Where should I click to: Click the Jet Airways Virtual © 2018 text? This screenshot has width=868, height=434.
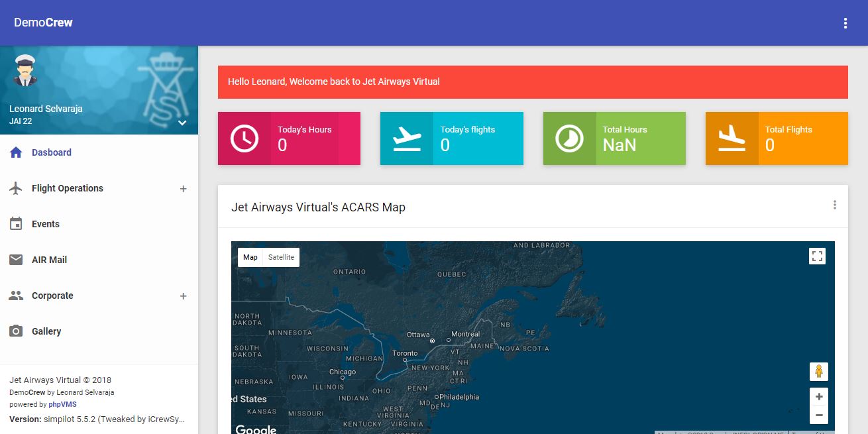click(60, 380)
